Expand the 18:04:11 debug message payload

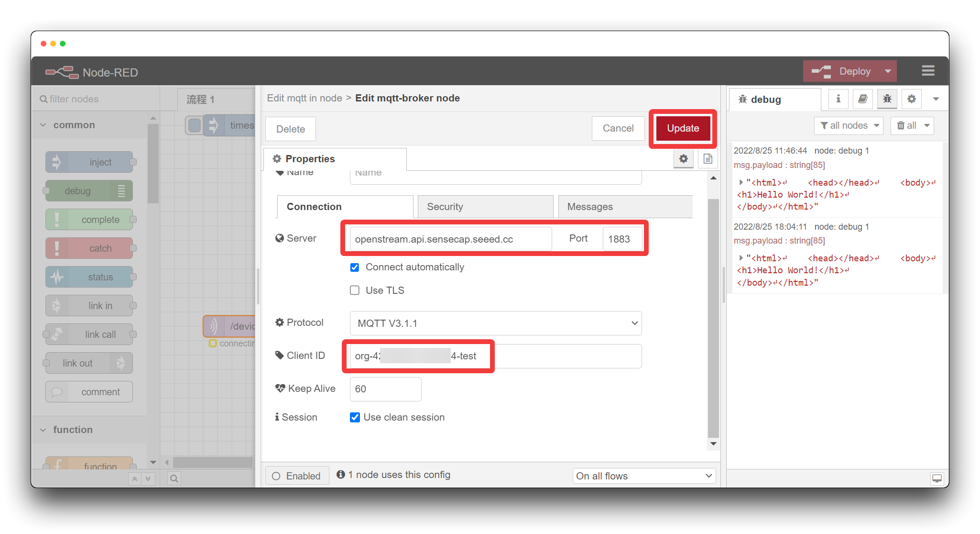(741, 258)
